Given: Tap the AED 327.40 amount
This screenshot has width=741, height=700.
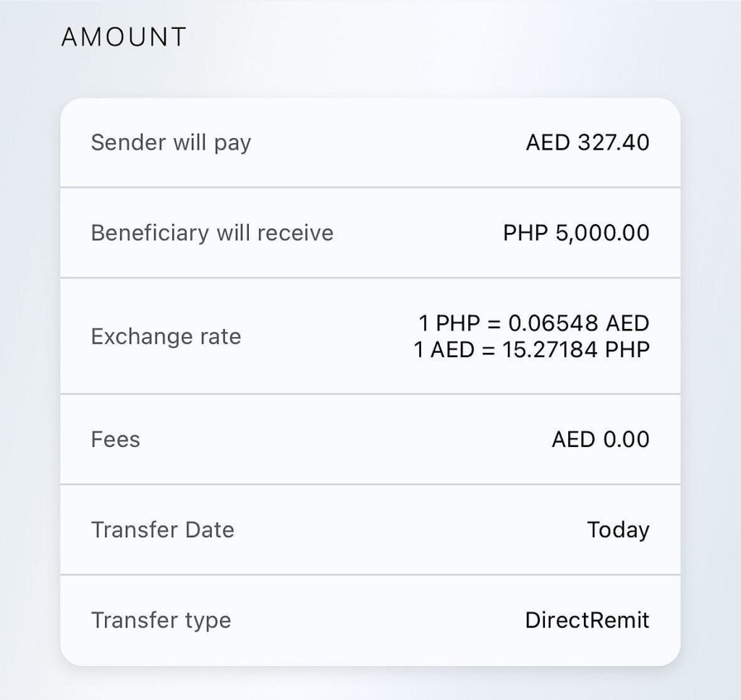Looking at the screenshot, I should [588, 142].
